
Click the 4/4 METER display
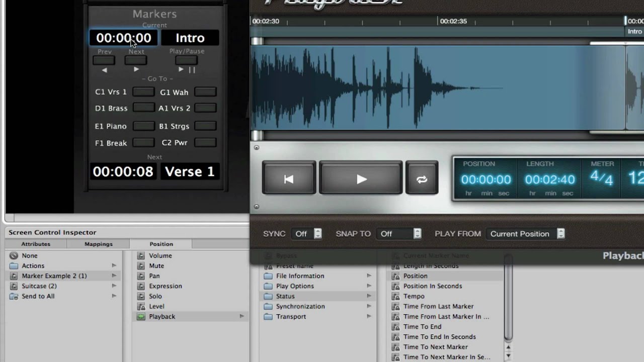coord(601,177)
